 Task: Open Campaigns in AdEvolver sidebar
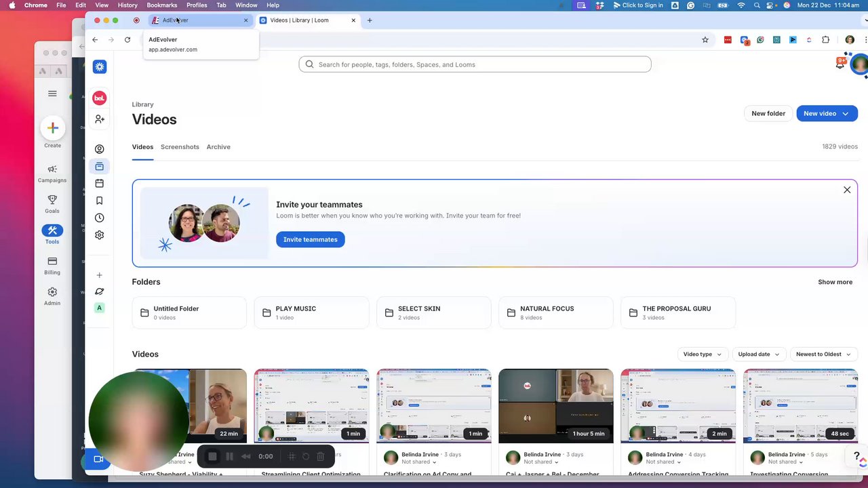(52, 174)
